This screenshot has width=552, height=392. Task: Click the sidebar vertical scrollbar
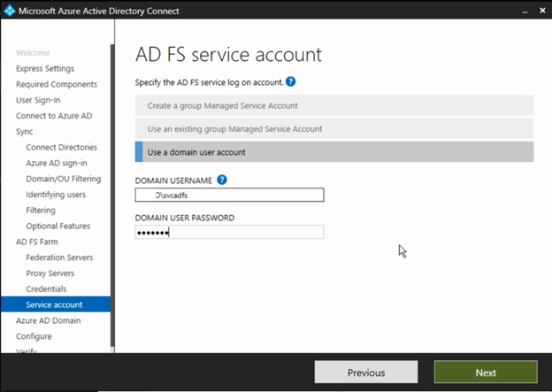point(112,196)
